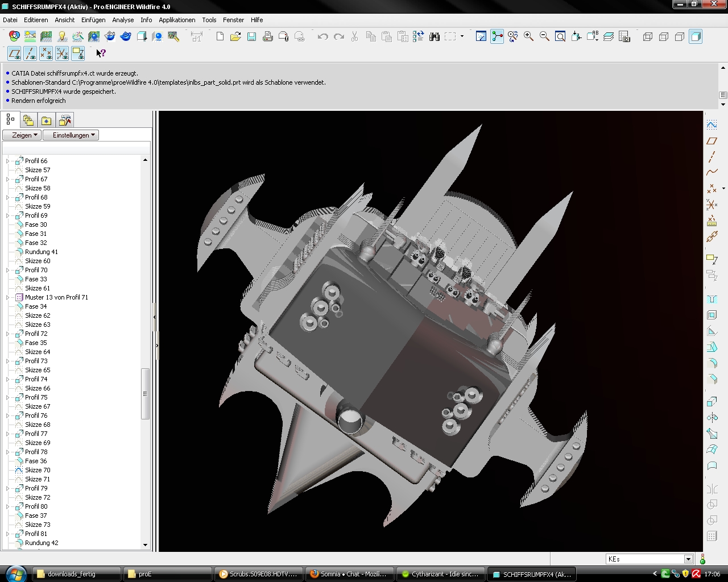Click the context help cursor icon
This screenshot has width=728, height=582.
click(x=101, y=53)
